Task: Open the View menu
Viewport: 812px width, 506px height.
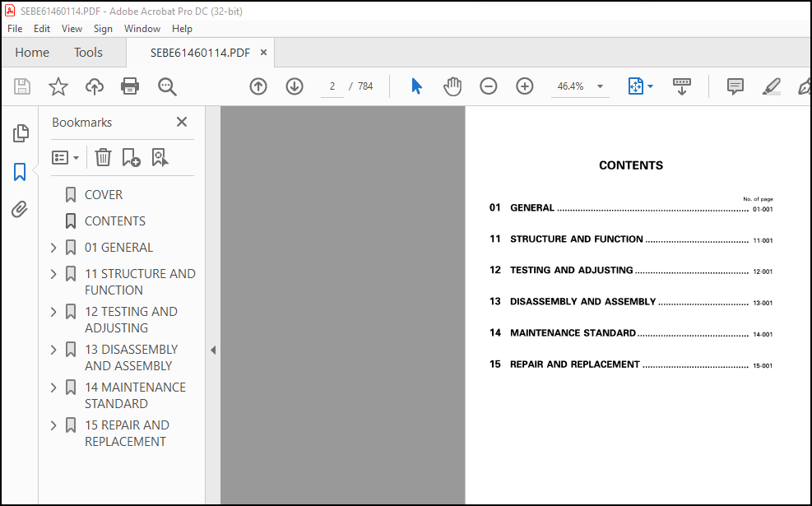Action: tap(72, 29)
